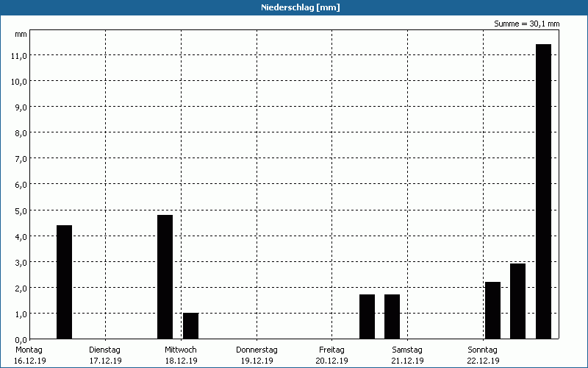Click the '22.12.19' date label
Screen dimensions: 588x368
click(483, 361)
